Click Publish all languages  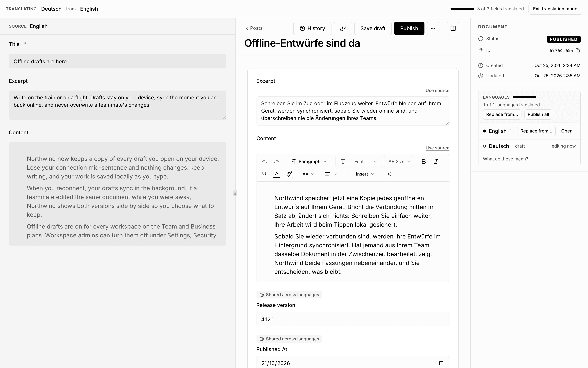pos(538,114)
